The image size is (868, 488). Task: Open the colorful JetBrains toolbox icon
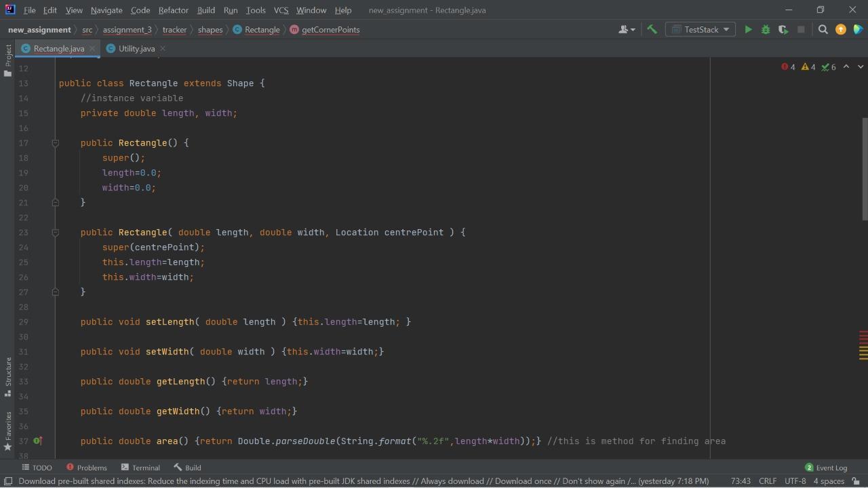tap(858, 30)
